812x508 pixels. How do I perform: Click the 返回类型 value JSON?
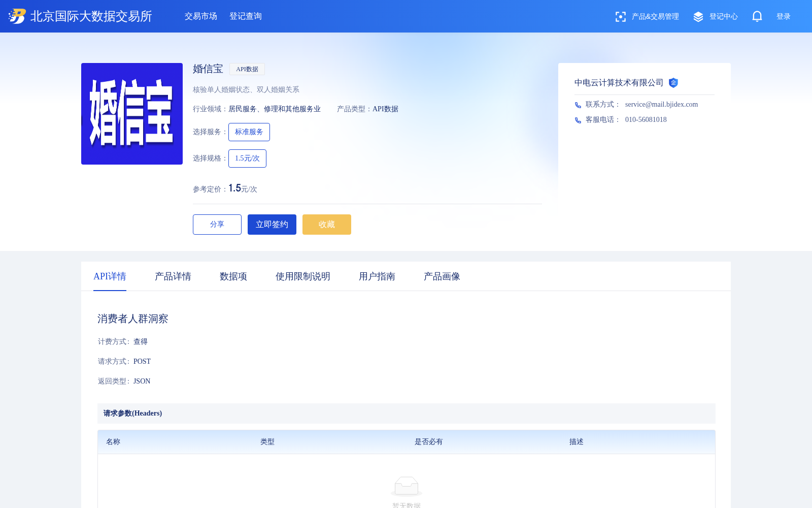(142, 382)
